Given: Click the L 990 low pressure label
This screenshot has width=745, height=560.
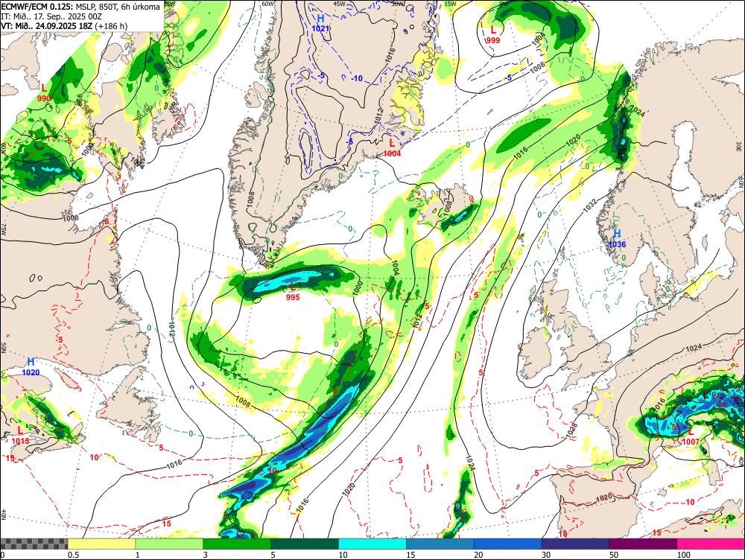Looking at the screenshot, I should [44, 92].
